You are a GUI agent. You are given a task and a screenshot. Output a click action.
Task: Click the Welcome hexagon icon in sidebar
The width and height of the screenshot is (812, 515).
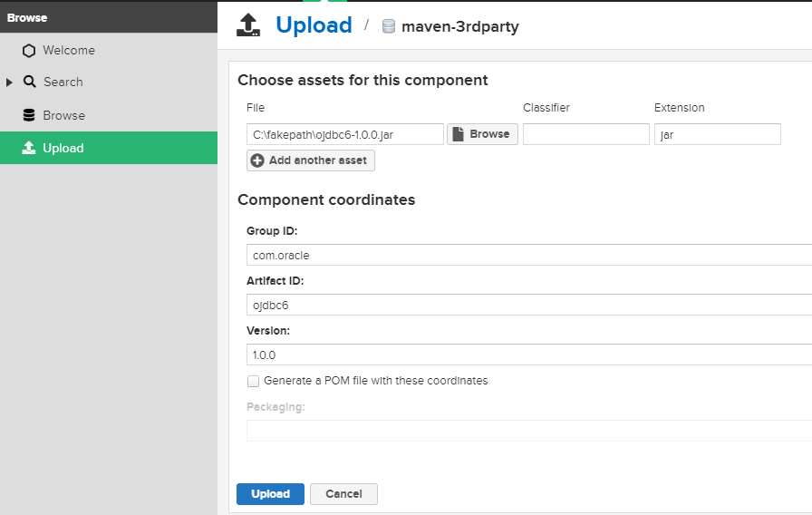click(29, 50)
